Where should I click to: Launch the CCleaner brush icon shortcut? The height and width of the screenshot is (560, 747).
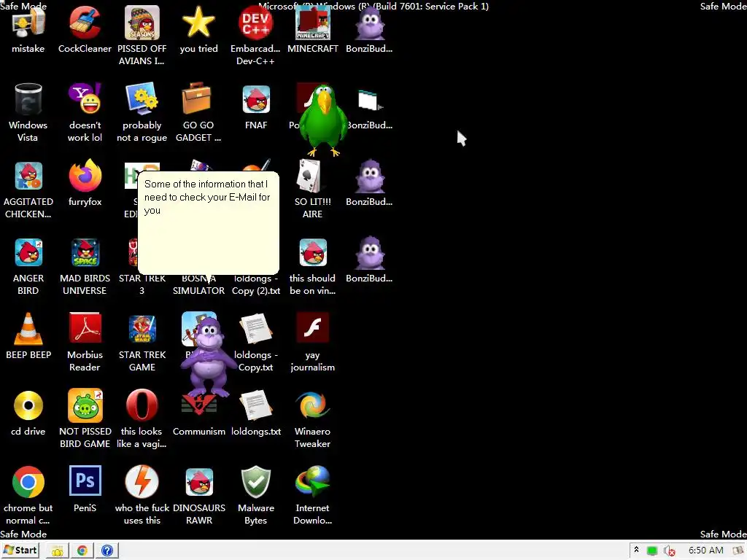tap(85, 24)
